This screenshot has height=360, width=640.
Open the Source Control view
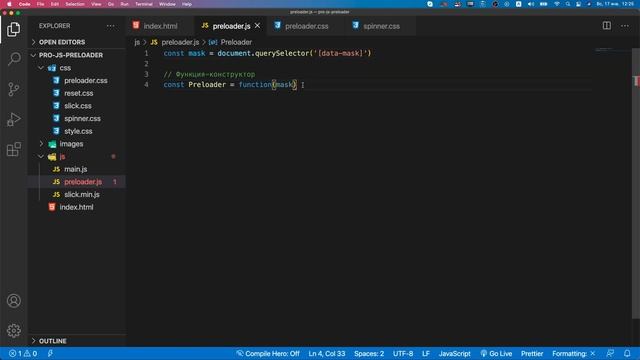click(x=13, y=89)
